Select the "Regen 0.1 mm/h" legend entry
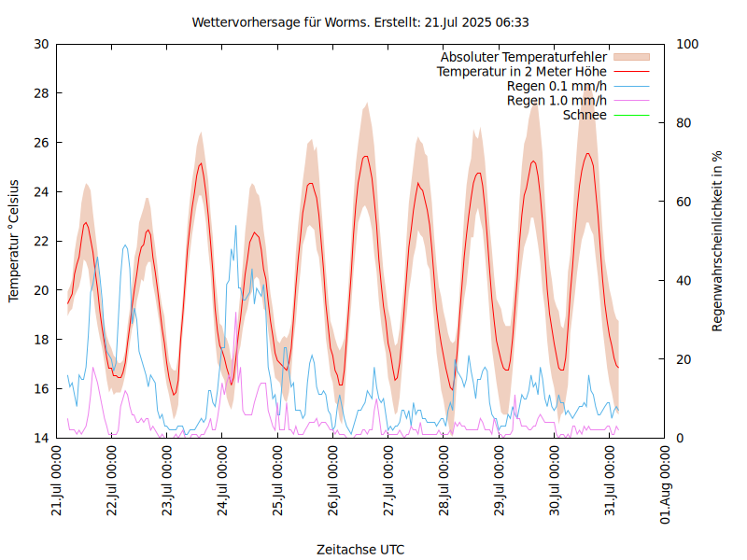 pos(557,86)
